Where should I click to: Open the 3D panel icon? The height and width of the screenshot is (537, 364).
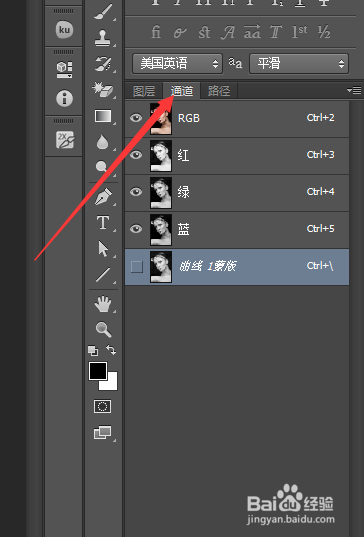coord(64,70)
